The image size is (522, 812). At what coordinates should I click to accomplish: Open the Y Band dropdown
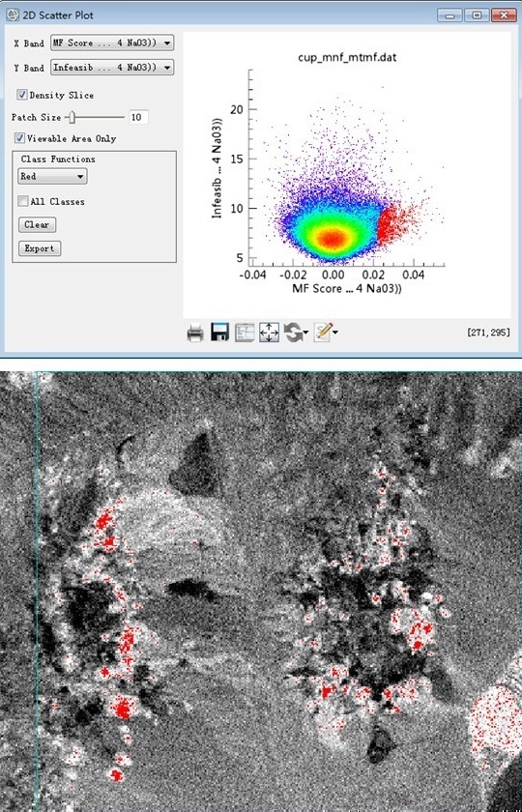112,68
